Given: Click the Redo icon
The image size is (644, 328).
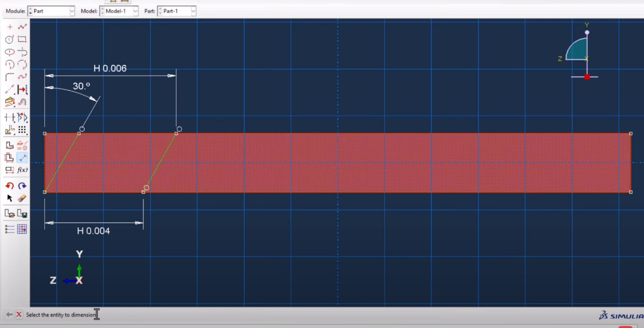Looking at the screenshot, I should [x=22, y=186].
